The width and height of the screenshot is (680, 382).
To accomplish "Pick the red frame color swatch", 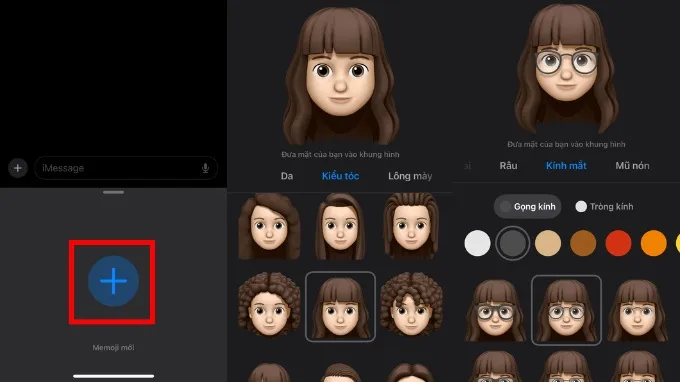I will 618,243.
